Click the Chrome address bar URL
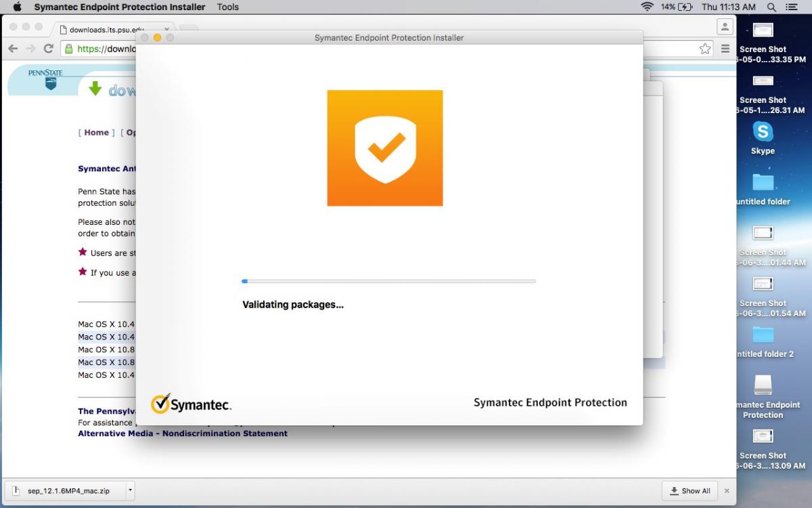This screenshot has width=812, height=508. coord(107,49)
